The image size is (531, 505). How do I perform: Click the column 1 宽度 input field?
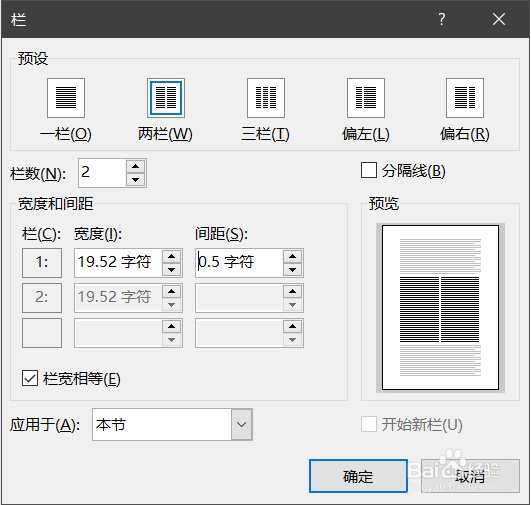click(x=118, y=263)
